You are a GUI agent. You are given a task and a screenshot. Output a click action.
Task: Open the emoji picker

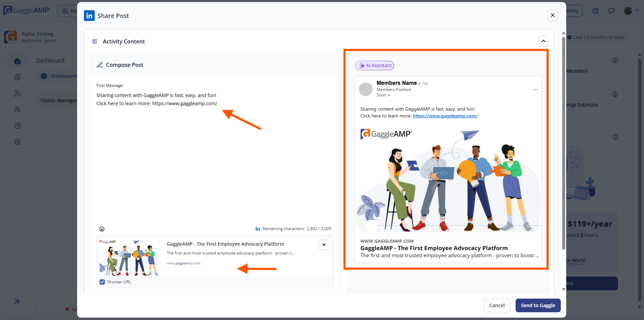[x=102, y=229]
